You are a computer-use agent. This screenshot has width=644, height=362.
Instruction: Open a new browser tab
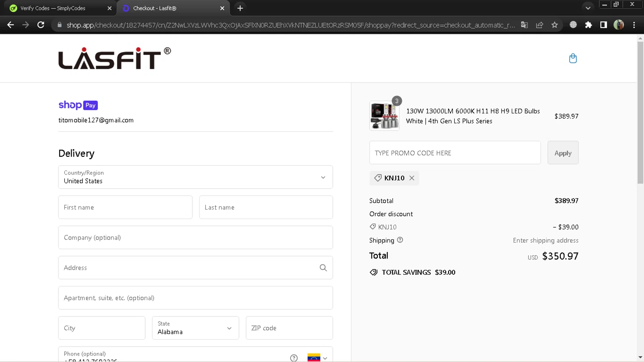pos(240,8)
